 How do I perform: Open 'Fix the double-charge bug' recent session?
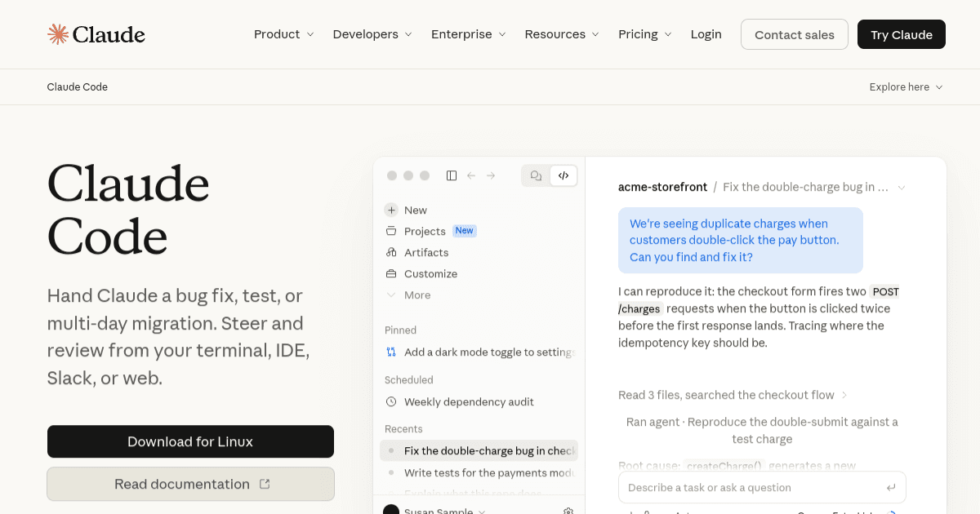479,450
